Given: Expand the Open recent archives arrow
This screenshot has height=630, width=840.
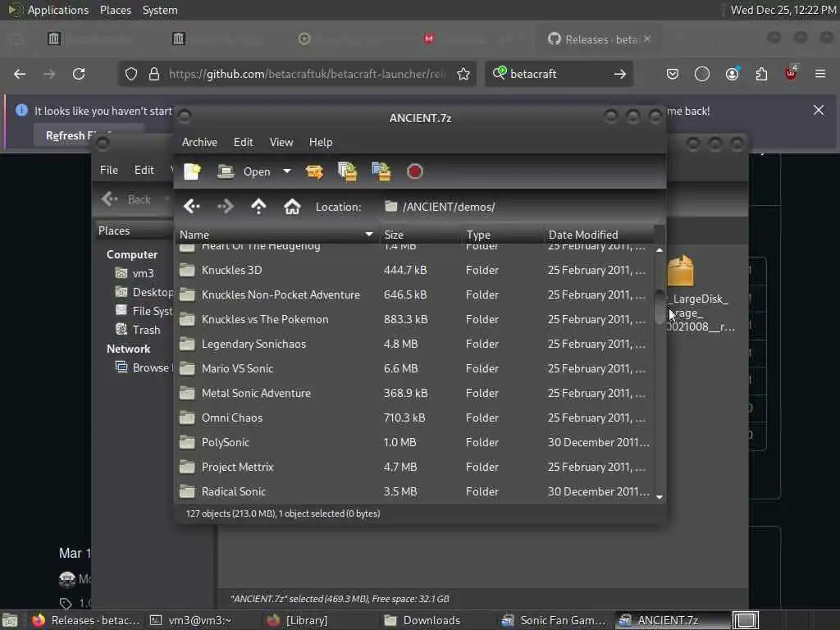Looking at the screenshot, I should tap(287, 171).
